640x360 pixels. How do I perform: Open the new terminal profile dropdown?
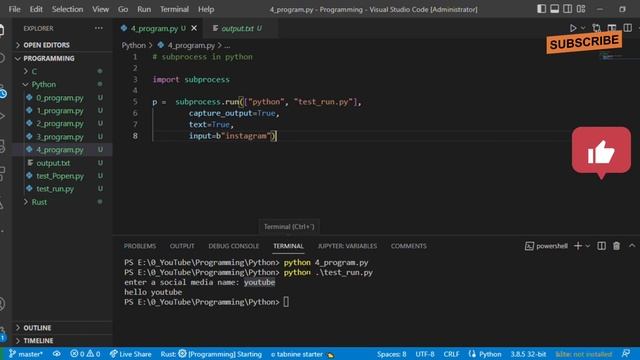point(588,246)
